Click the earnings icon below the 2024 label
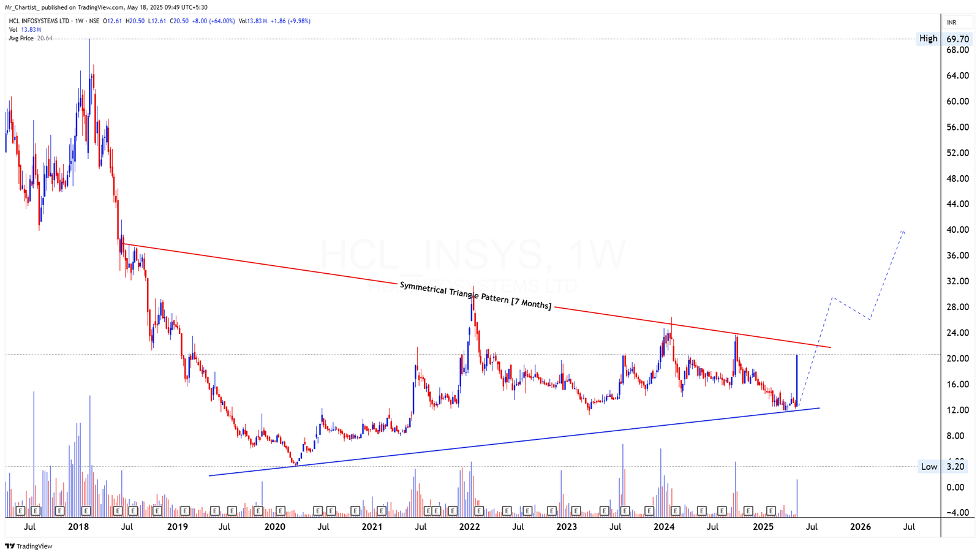This screenshot has width=980, height=555. point(676,510)
